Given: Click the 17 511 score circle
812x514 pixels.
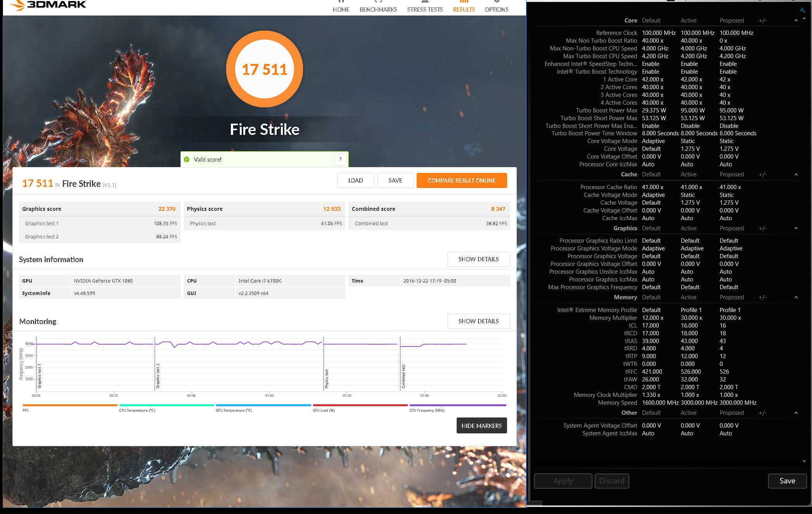Looking at the screenshot, I should coord(265,69).
